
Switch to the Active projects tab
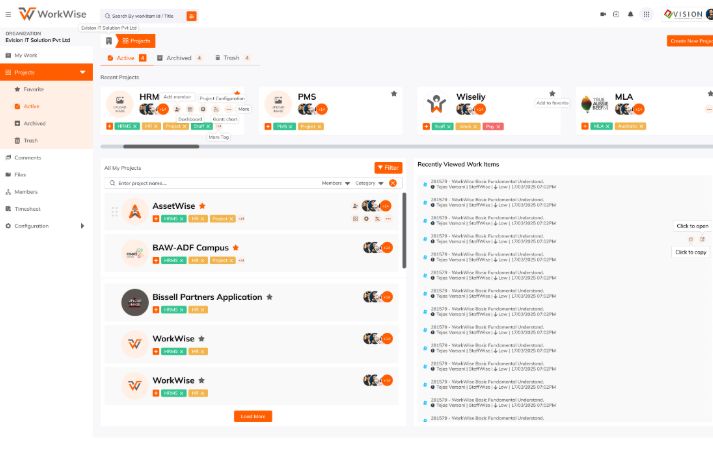click(127, 58)
